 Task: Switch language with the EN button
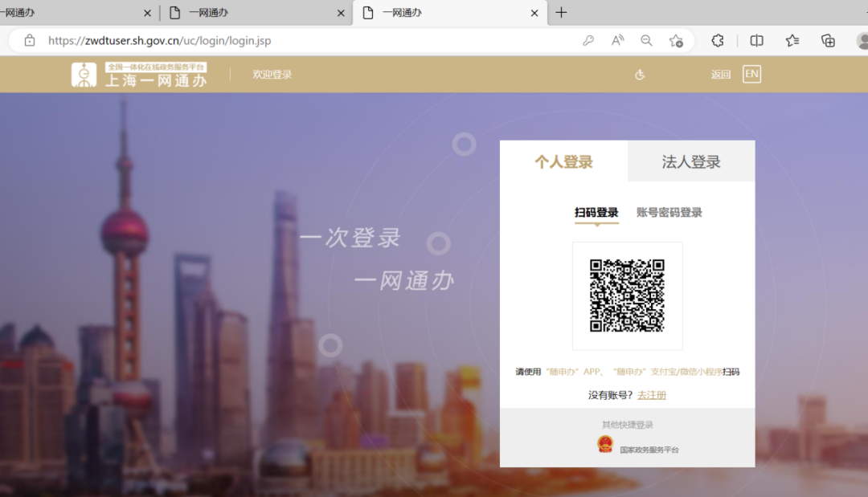(751, 74)
